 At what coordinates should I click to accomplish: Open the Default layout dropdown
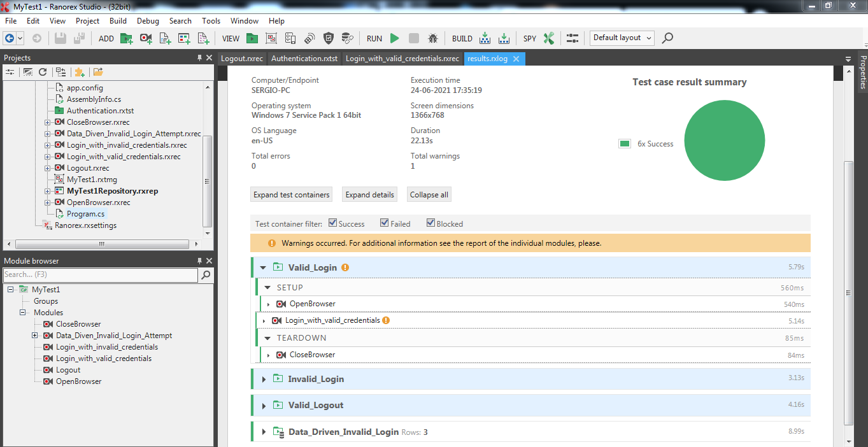click(x=622, y=38)
